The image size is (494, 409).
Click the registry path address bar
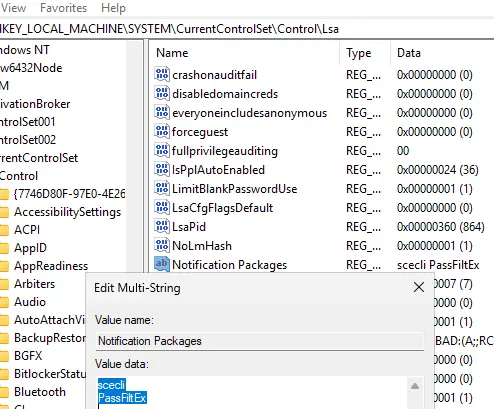[x=247, y=29]
